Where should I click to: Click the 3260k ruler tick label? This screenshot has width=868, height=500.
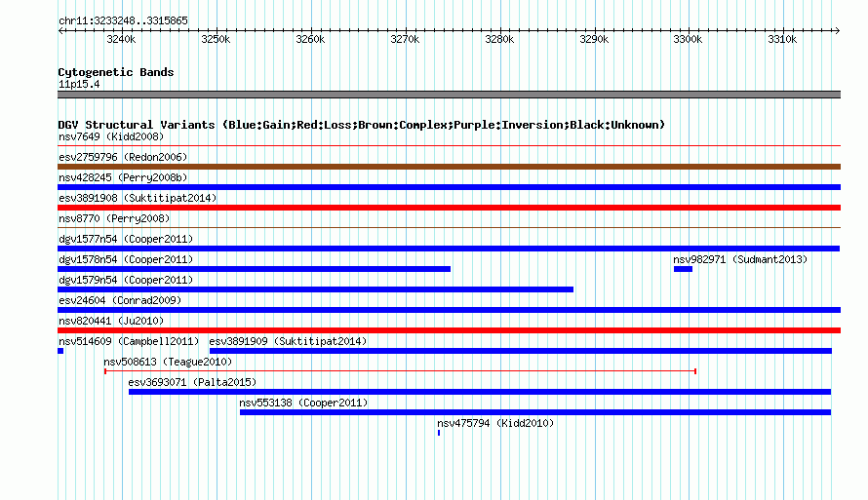point(310,39)
